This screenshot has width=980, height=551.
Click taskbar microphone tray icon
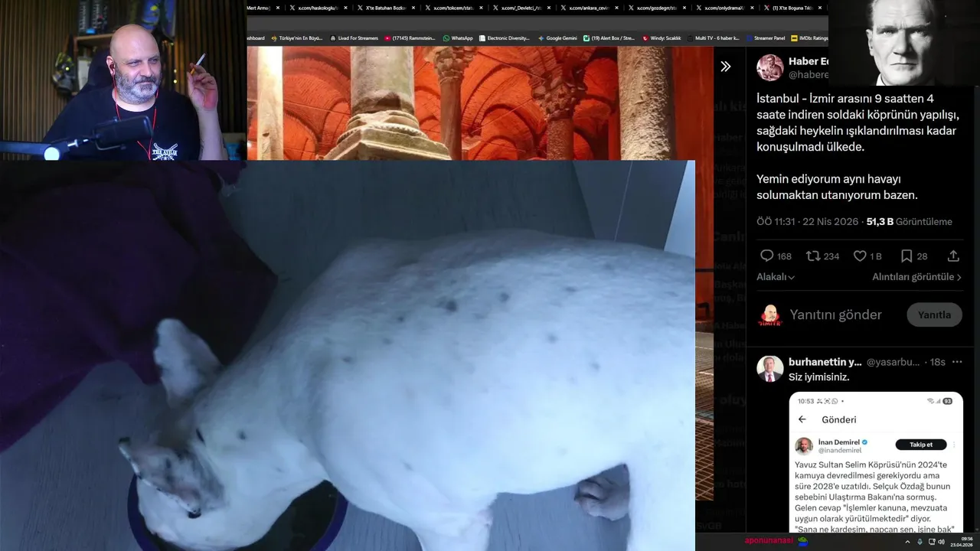[x=920, y=542]
